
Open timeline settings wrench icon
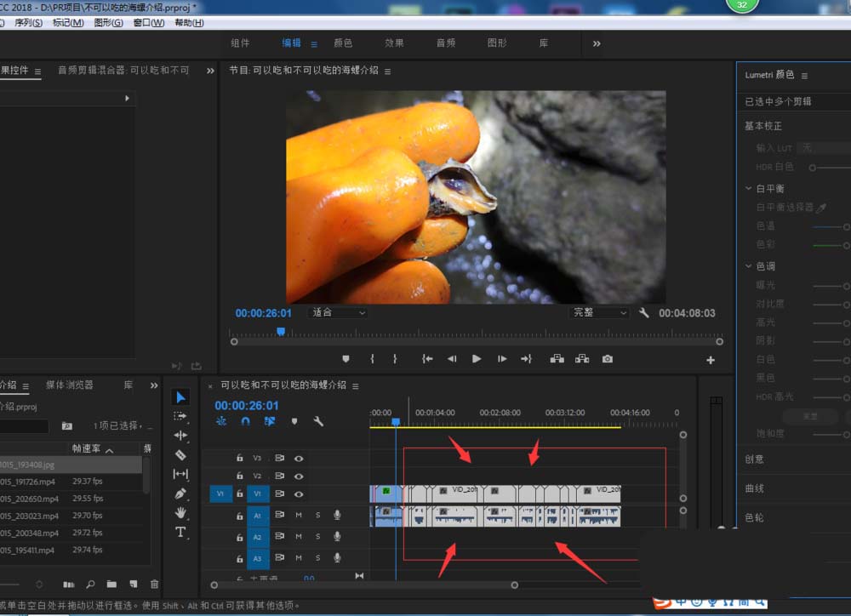coord(318,421)
